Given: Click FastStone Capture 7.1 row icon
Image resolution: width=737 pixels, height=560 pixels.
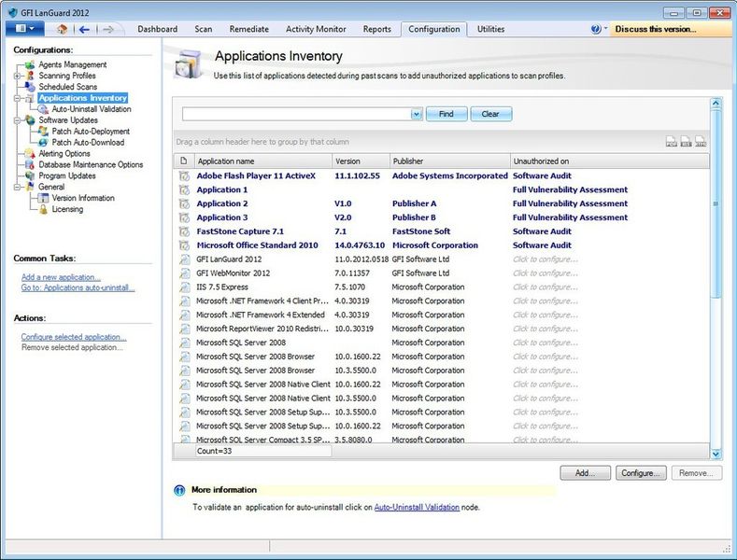Looking at the screenshot, I should tap(184, 231).
